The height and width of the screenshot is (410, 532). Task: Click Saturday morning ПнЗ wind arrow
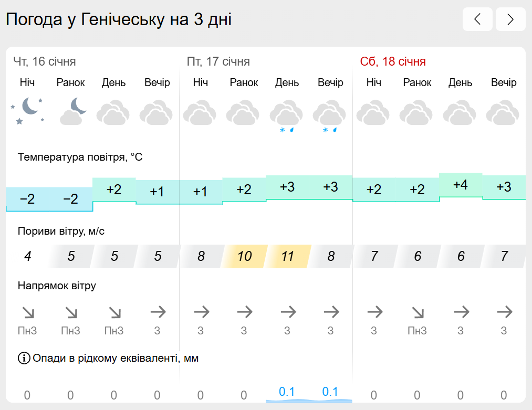[x=418, y=312]
